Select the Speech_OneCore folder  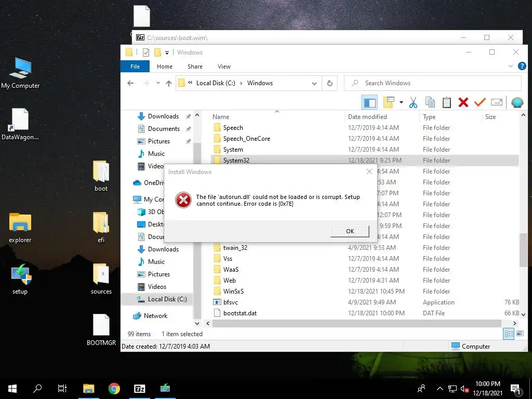pos(365,139)
